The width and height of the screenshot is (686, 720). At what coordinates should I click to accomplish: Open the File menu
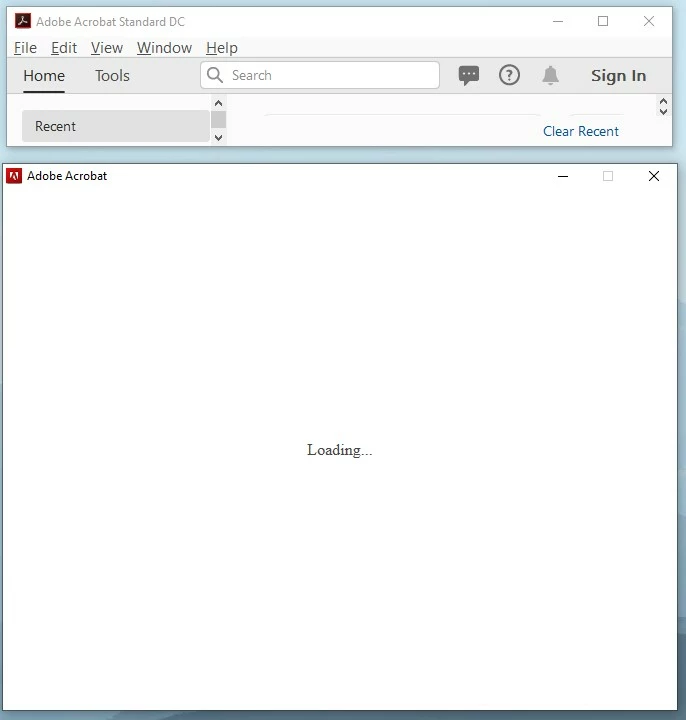click(x=25, y=48)
